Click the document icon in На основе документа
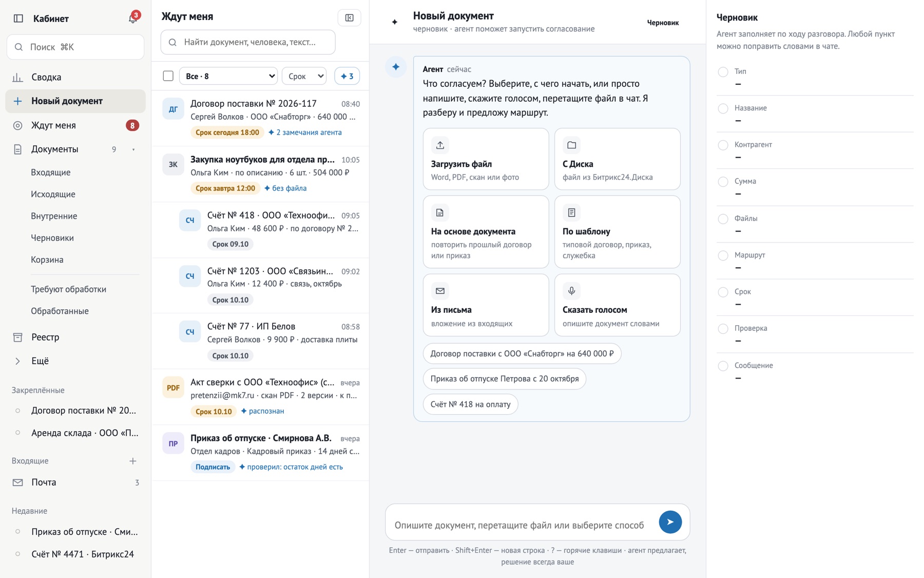This screenshot has height=578, width=924. [440, 213]
